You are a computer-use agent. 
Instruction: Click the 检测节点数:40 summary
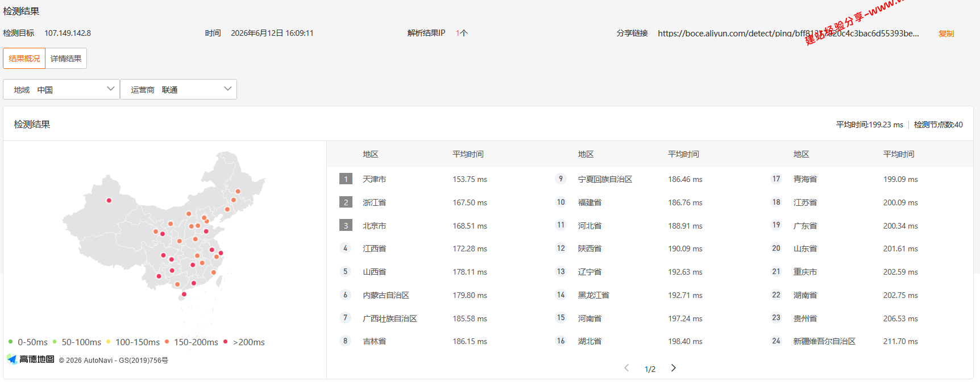click(939, 125)
